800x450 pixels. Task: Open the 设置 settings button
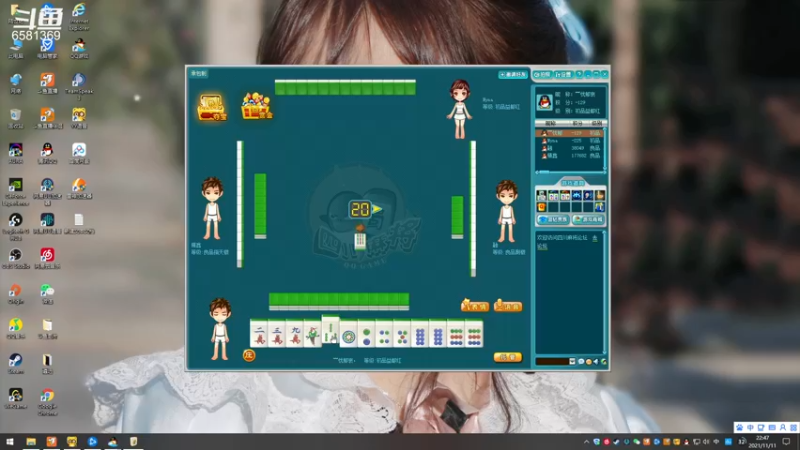point(564,74)
